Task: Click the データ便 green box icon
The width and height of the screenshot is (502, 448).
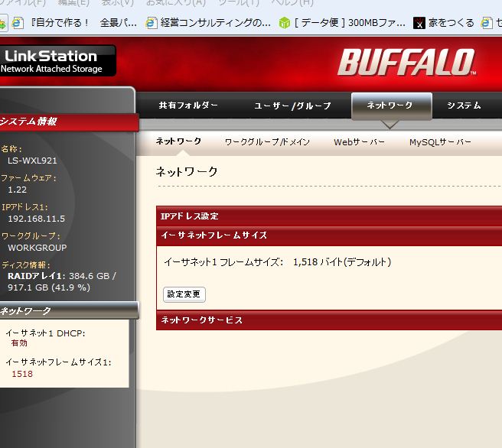Action: point(285,23)
